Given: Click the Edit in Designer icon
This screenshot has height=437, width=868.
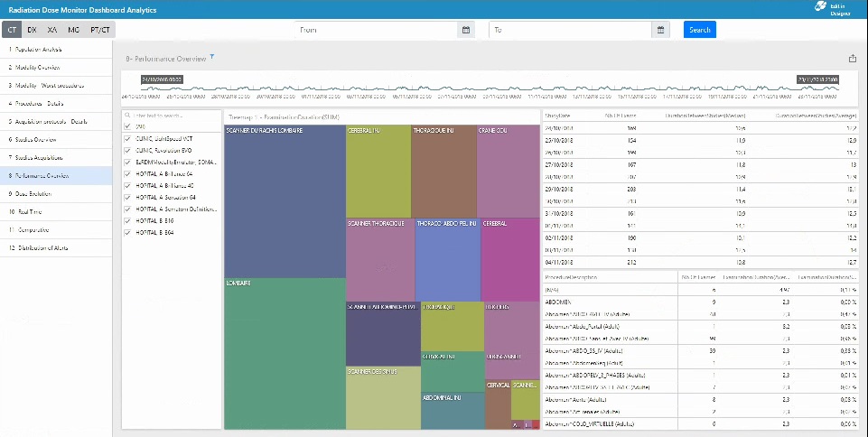Looking at the screenshot, I should pyautogui.click(x=820, y=9).
